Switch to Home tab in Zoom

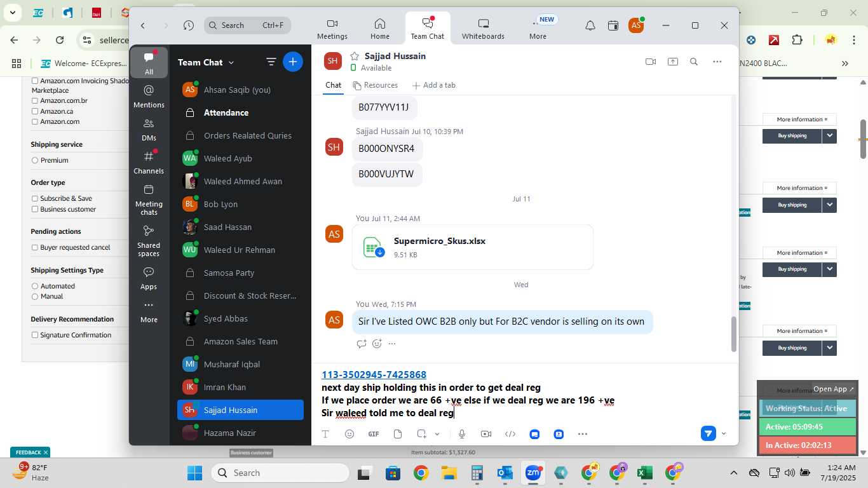click(x=380, y=29)
